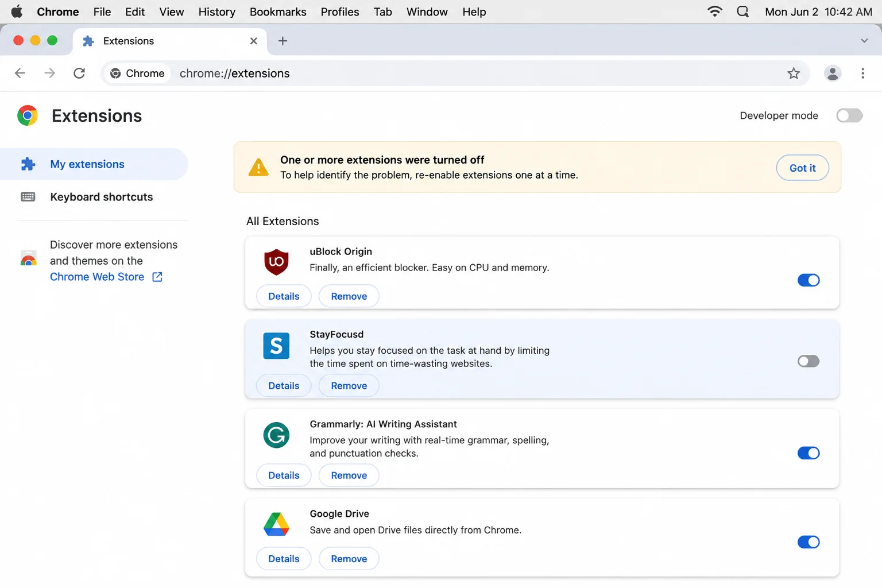Image resolution: width=882 pixels, height=588 pixels.
Task: Click the forward navigation arrow
Action: pos(50,73)
